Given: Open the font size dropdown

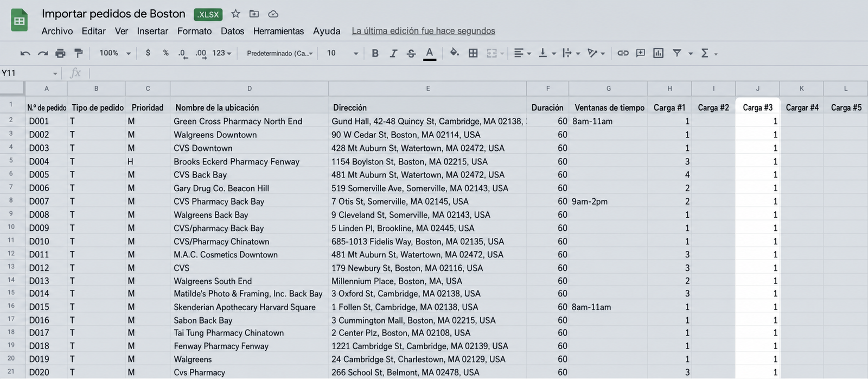Looking at the screenshot, I should [342, 53].
